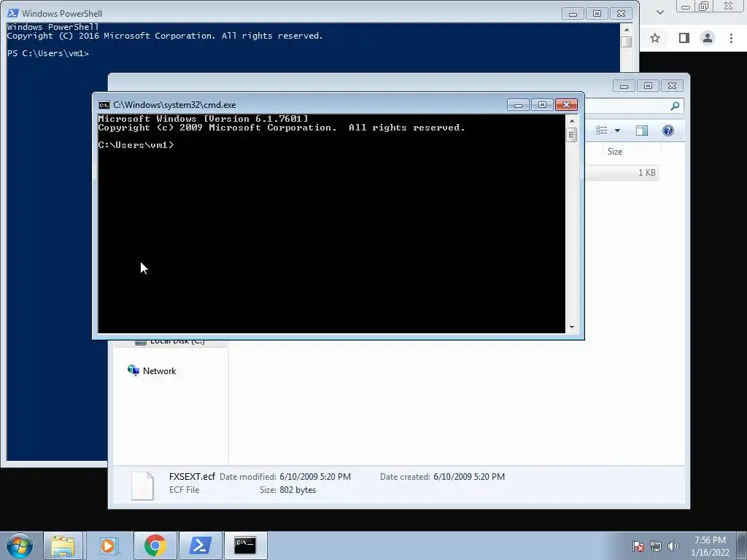Open Windows Explorer from the taskbar

pos(63,545)
